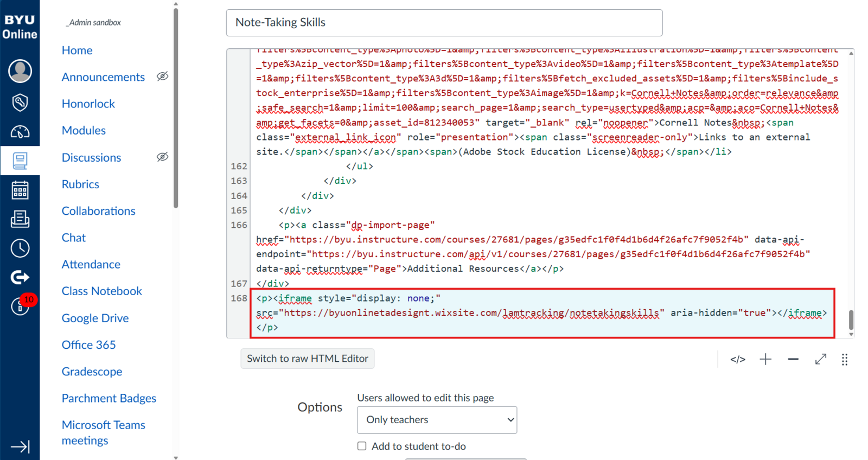Open Parchment Badges link

click(x=108, y=398)
